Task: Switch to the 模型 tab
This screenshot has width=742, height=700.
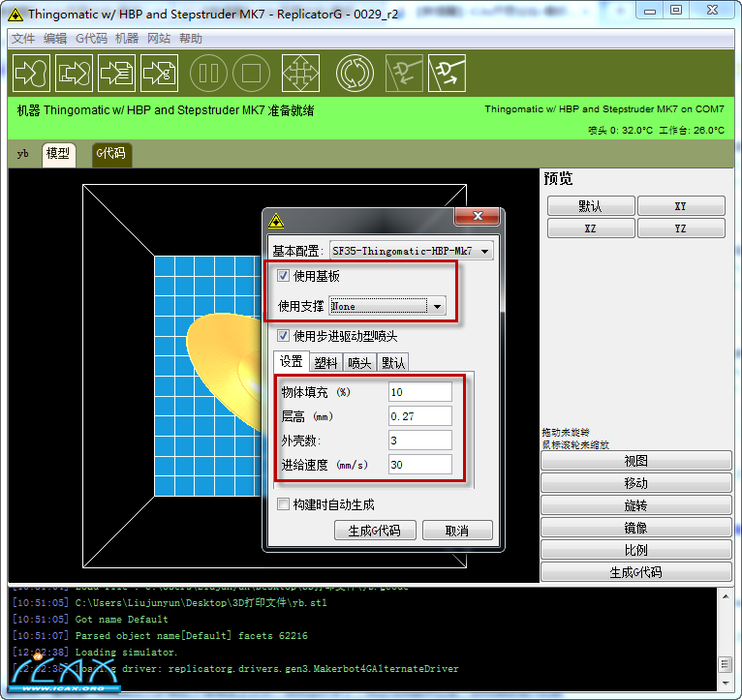Action: [59, 155]
